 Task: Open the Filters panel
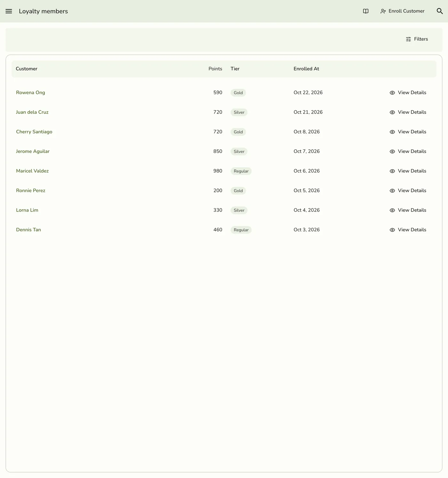[x=417, y=39]
